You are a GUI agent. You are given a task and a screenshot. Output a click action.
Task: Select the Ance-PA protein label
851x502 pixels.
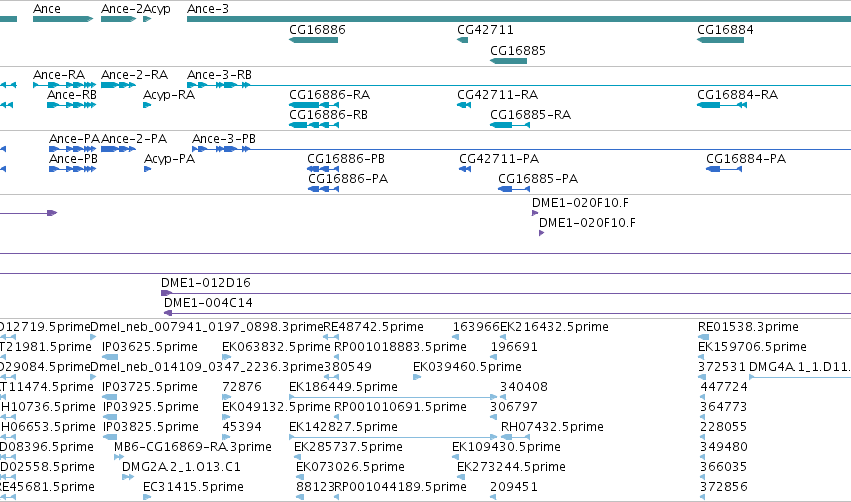tap(74, 139)
